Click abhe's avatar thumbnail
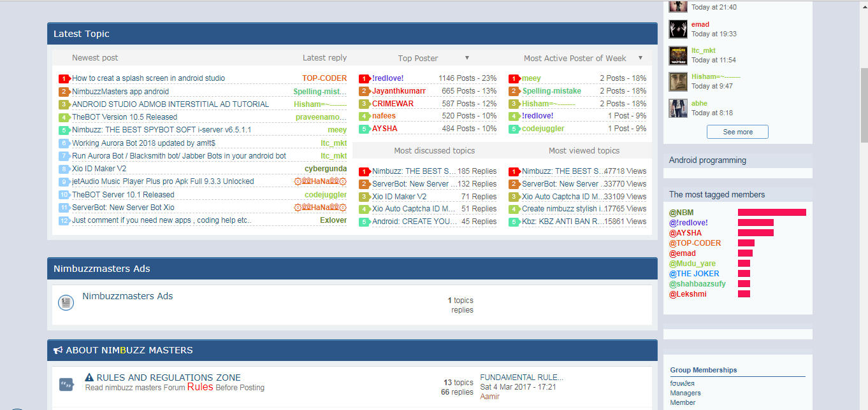This screenshot has width=868, height=410. (678, 108)
